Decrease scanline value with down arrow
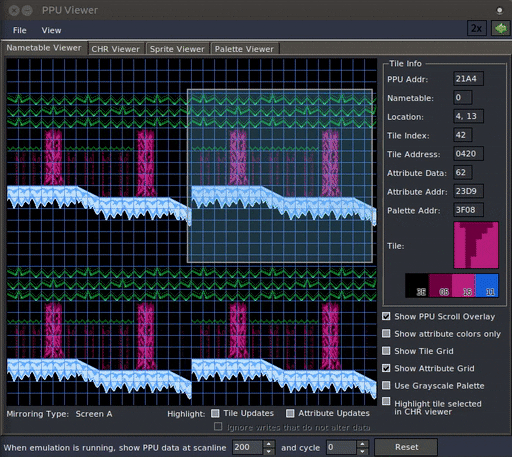512x457 pixels. coord(269,451)
